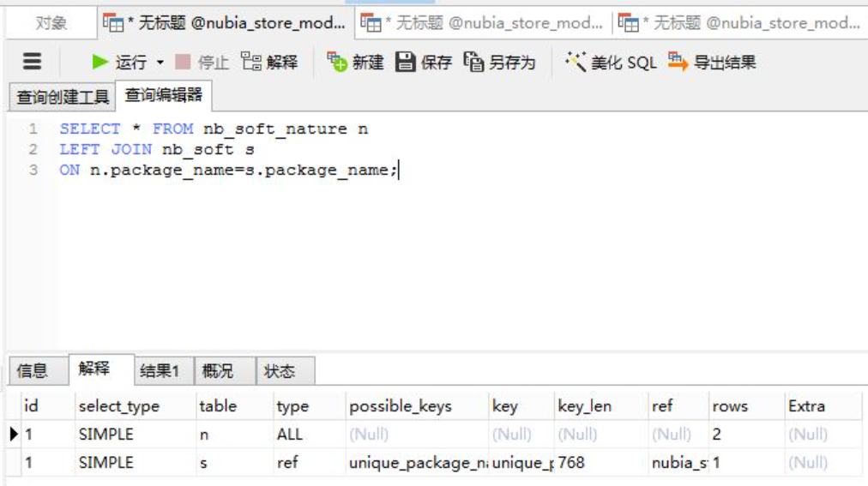Switch to the Result1 (结果1) tab

(164, 370)
